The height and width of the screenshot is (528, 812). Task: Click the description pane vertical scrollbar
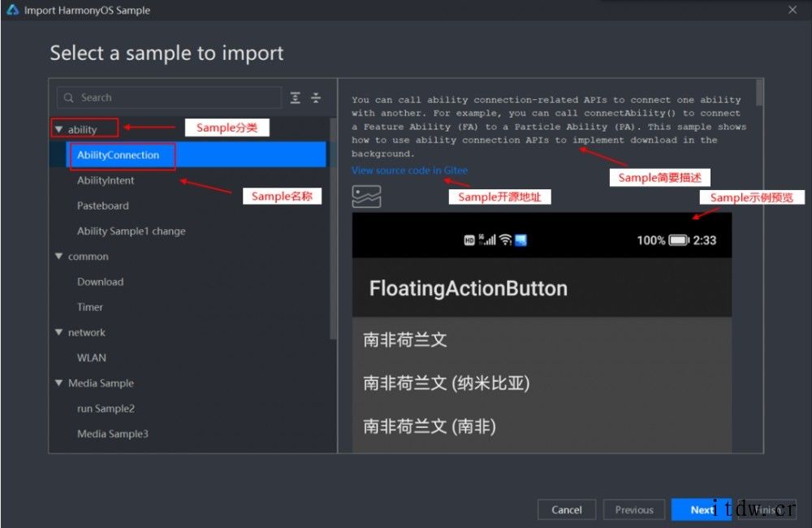[x=759, y=93]
